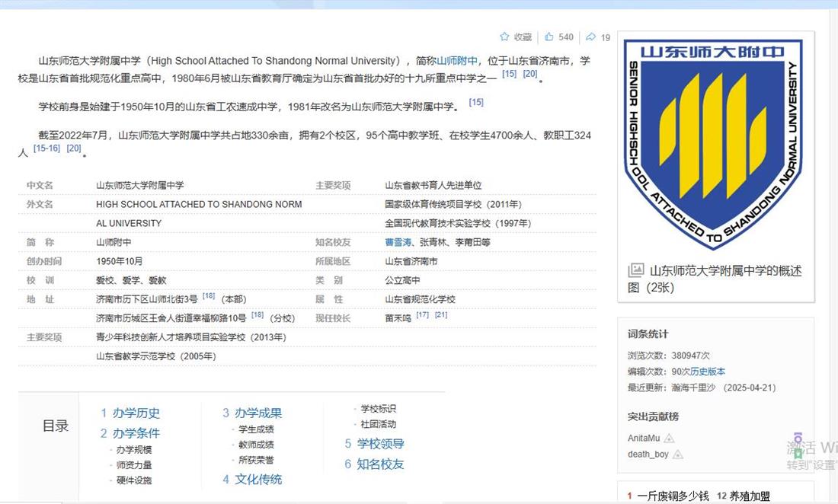Screen dimensions: 838x504
Task: Open reference [15-16] in third paragraph
Action: tap(47, 148)
